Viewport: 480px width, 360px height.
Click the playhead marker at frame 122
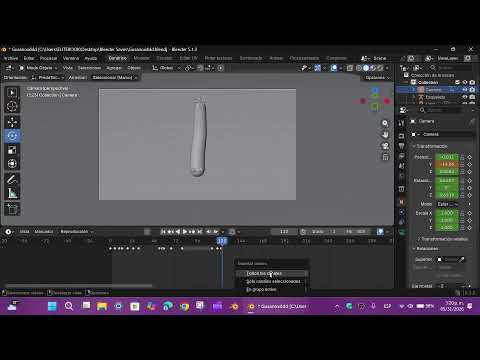coord(222,241)
